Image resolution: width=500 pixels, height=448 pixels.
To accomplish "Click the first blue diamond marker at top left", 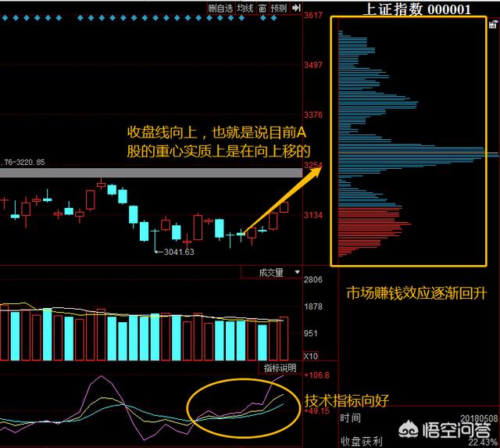I will click(x=5, y=16).
